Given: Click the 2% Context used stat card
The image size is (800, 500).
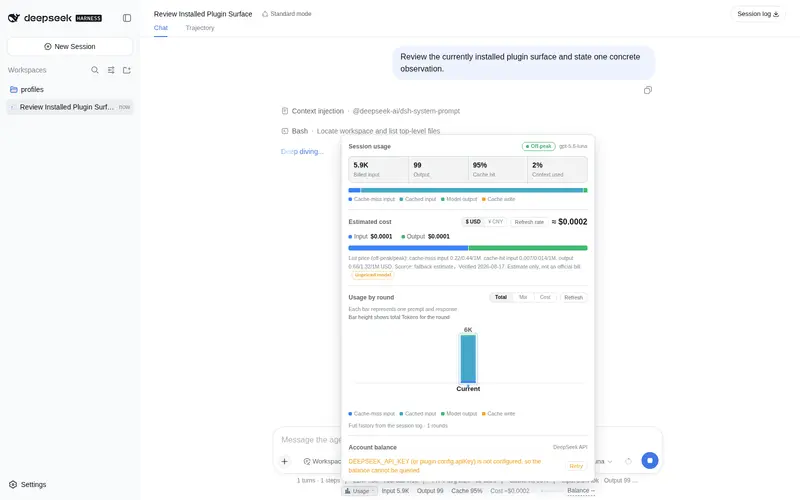Looking at the screenshot, I should (x=557, y=169).
